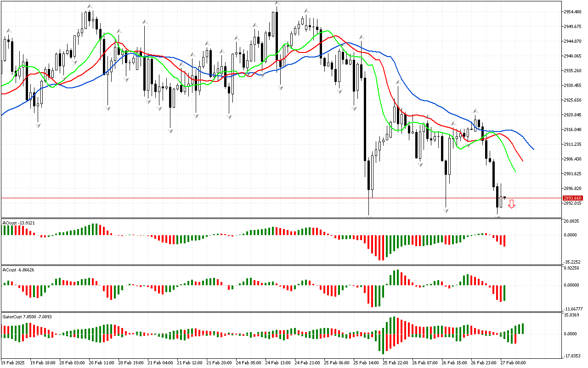
Task: Click the 24 Feb 21:00 time label
Action: [x=307, y=363]
